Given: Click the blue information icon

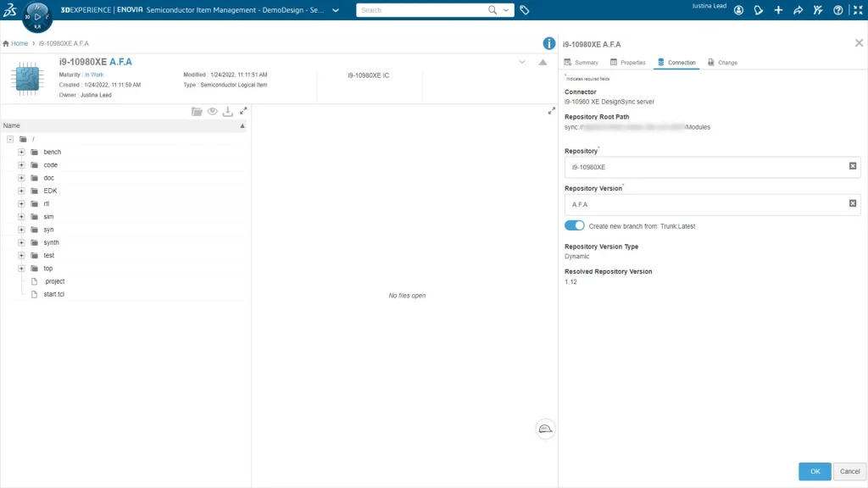Looking at the screenshot, I should [548, 43].
